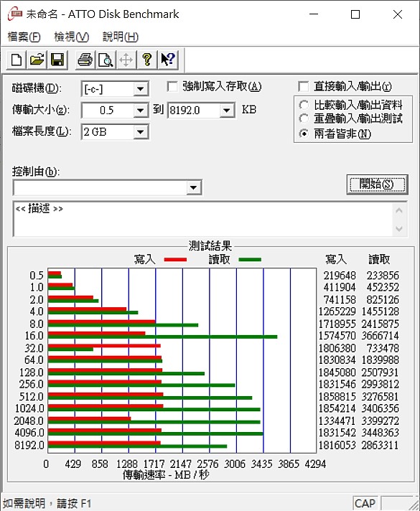Enable 直接輸入/輸出 checkbox
This screenshot has height=511, width=420.
[x=303, y=87]
